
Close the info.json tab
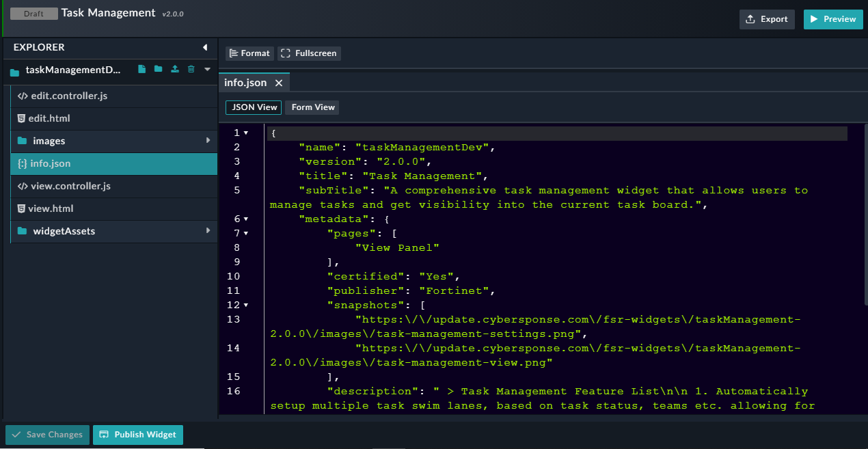coord(278,82)
